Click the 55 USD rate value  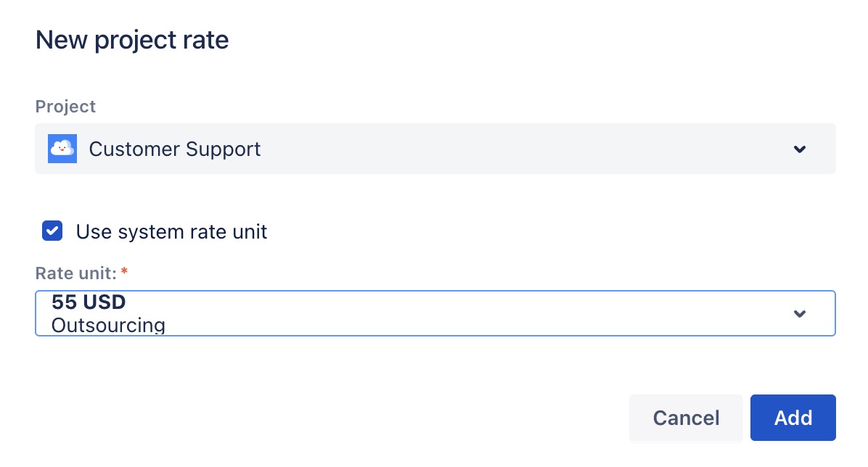pos(89,303)
